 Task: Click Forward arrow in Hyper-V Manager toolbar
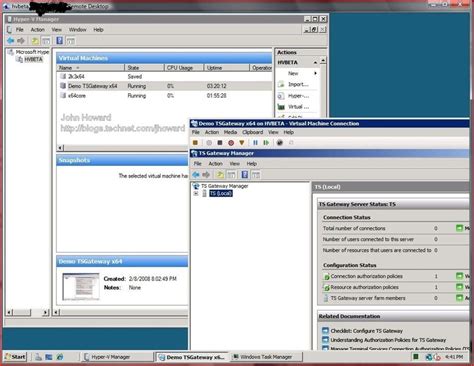[x=21, y=41]
